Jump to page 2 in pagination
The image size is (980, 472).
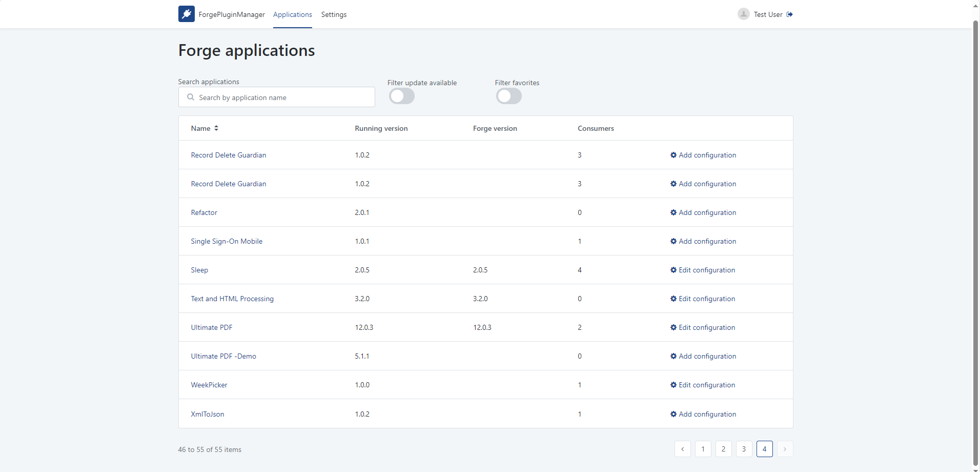click(724, 449)
